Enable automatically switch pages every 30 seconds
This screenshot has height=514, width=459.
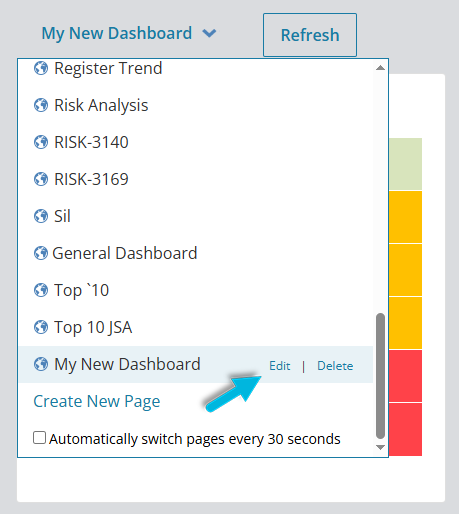point(39,438)
